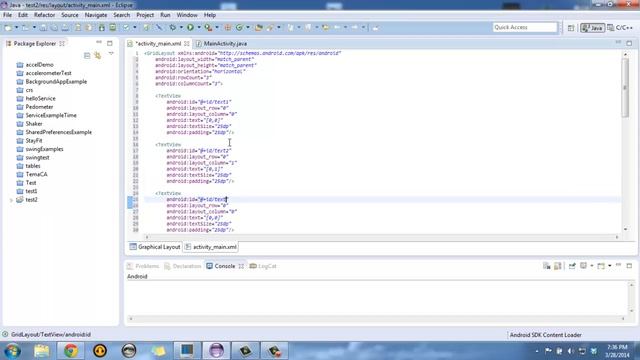The height and width of the screenshot is (360, 640).
Task: Click the Eclipse icon in the taskbar
Action: (x=216, y=351)
